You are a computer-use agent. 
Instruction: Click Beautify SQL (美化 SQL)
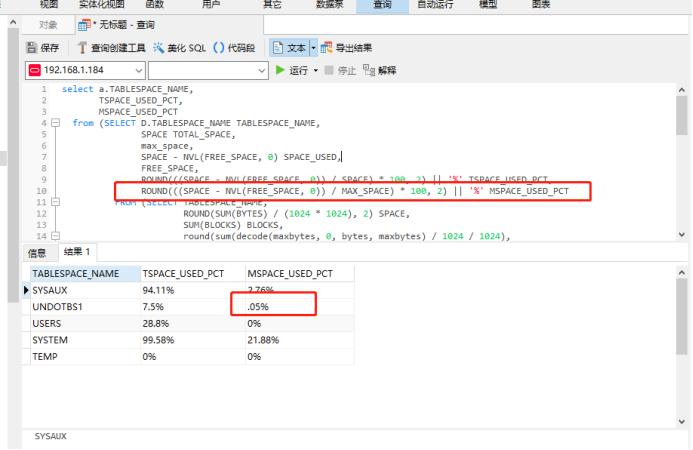(x=179, y=48)
